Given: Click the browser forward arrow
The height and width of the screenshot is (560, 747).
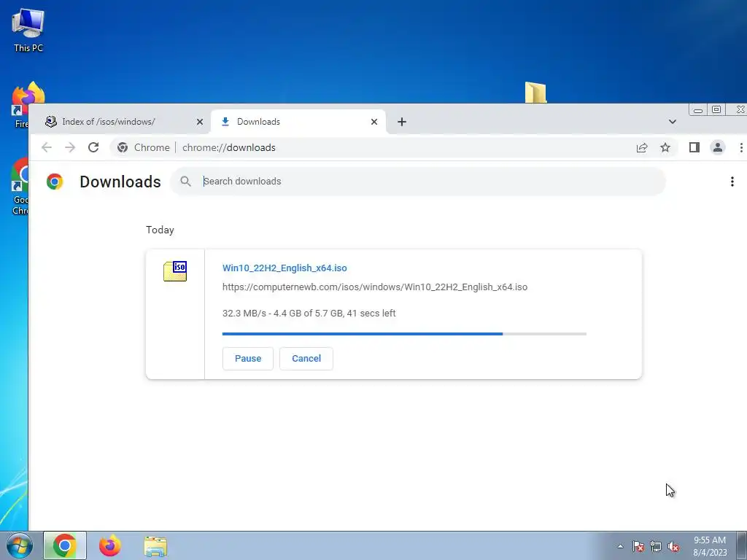Looking at the screenshot, I should click(70, 147).
